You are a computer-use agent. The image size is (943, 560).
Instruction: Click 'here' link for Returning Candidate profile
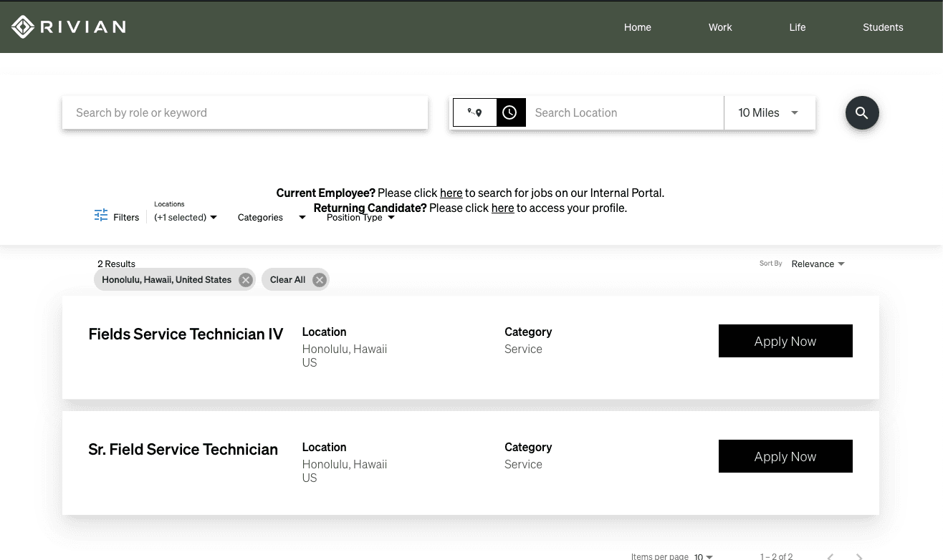[x=503, y=208]
